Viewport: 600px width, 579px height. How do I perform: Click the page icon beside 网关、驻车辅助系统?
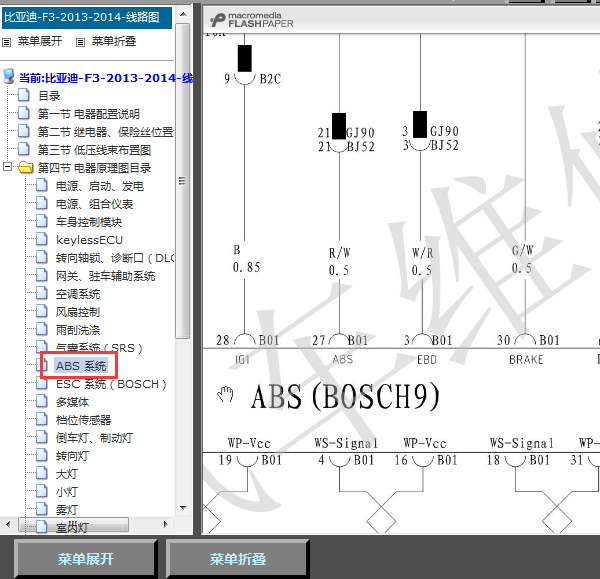(42, 275)
